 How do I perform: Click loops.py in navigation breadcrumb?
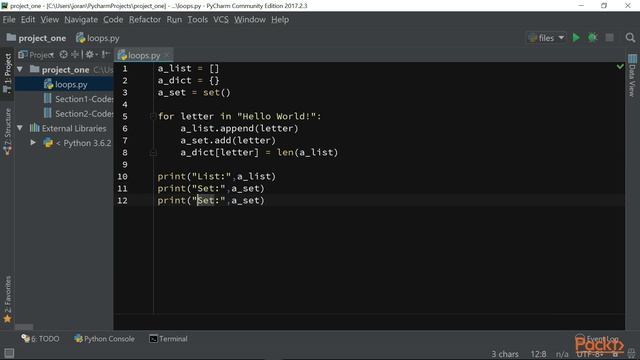[x=103, y=38]
